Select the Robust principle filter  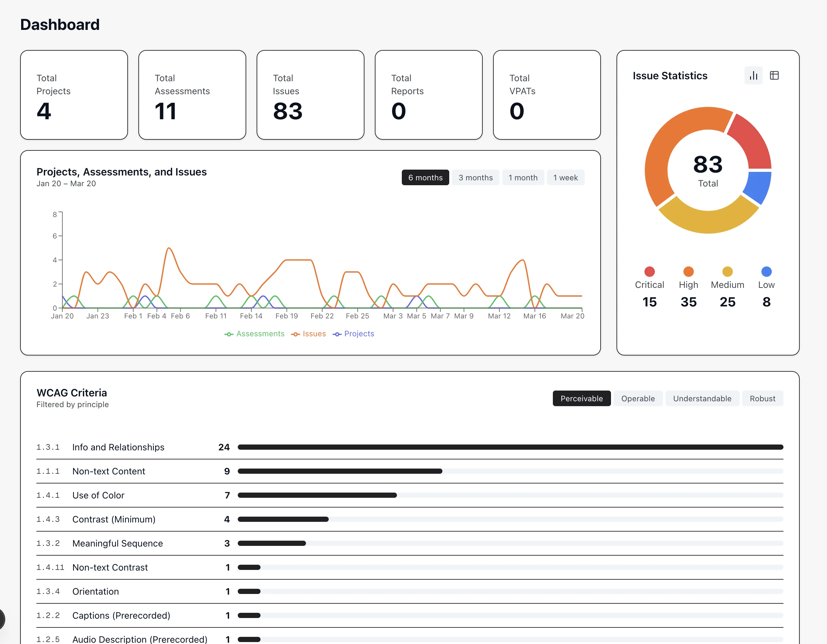(762, 398)
